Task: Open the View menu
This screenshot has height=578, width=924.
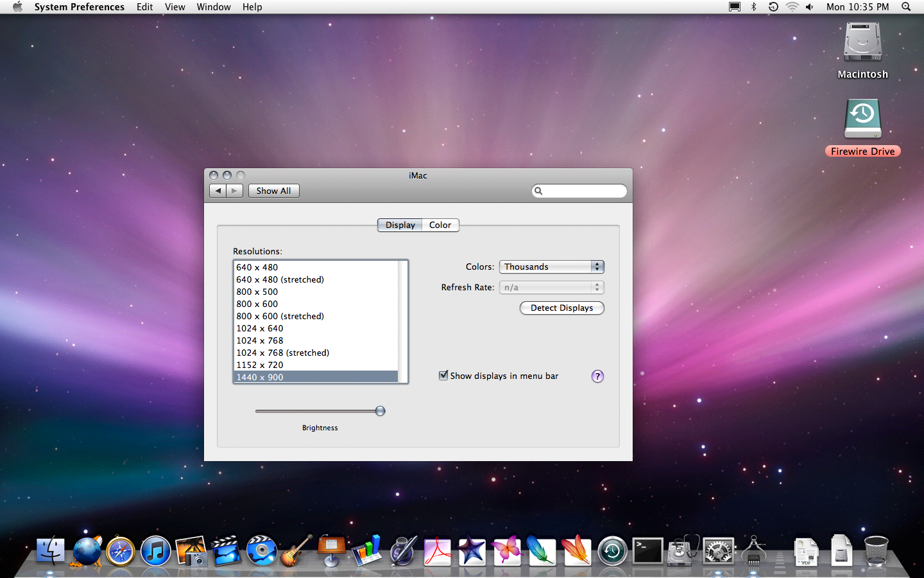Action: [x=175, y=7]
